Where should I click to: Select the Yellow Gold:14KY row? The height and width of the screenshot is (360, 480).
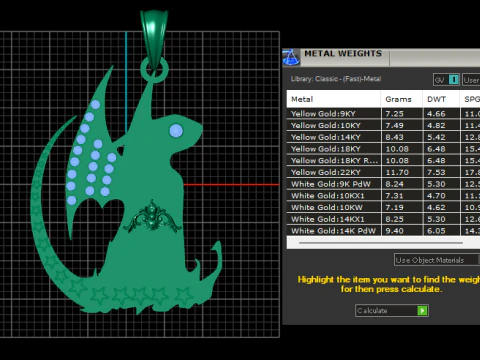pos(383,137)
